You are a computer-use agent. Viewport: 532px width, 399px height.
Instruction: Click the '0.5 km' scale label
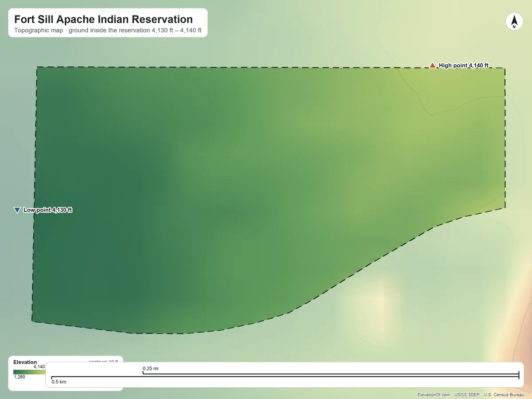coord(59,382)
